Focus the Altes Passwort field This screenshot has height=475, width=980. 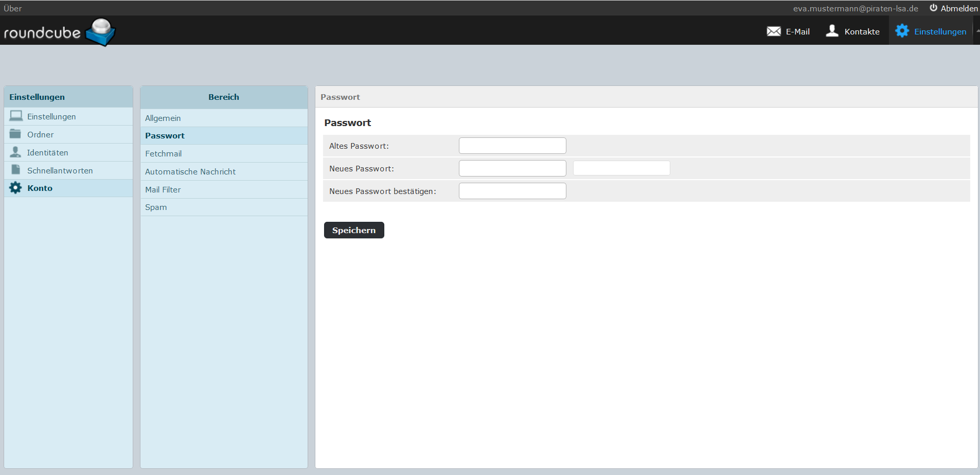click(x=512, y=146)
